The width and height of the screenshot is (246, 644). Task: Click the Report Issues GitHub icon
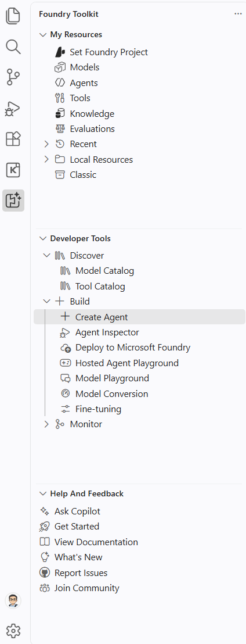point(45,573)
